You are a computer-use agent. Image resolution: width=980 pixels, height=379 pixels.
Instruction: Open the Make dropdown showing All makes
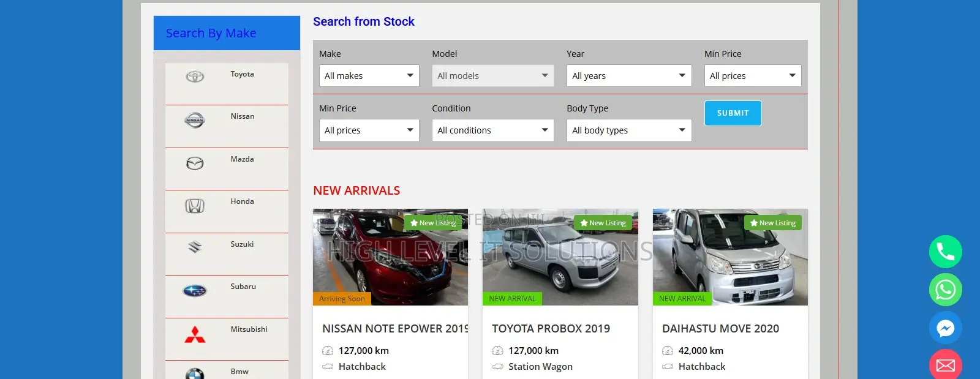tap(369, 76)
